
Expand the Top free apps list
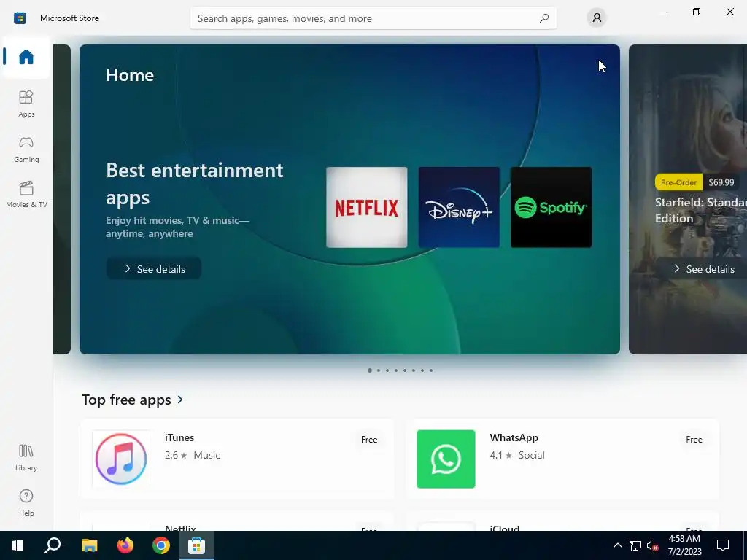click(x=180, y=400)
